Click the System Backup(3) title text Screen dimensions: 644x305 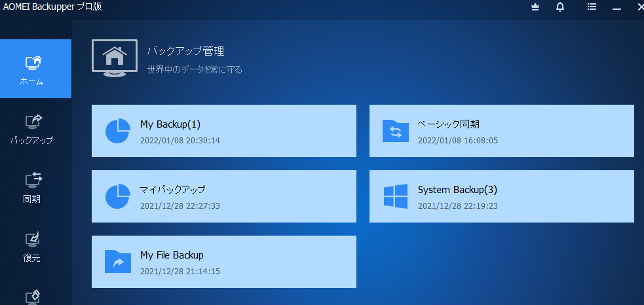(x=457, y=190)
